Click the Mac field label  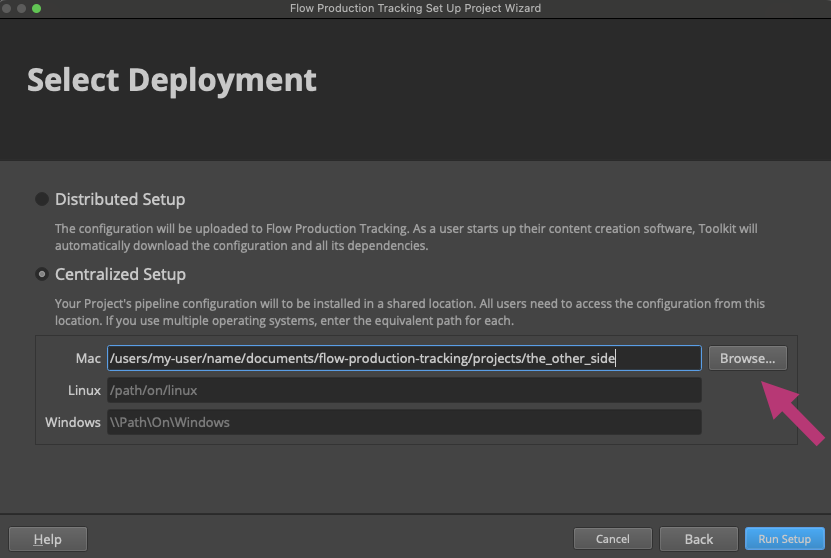(x=88, y=358)
